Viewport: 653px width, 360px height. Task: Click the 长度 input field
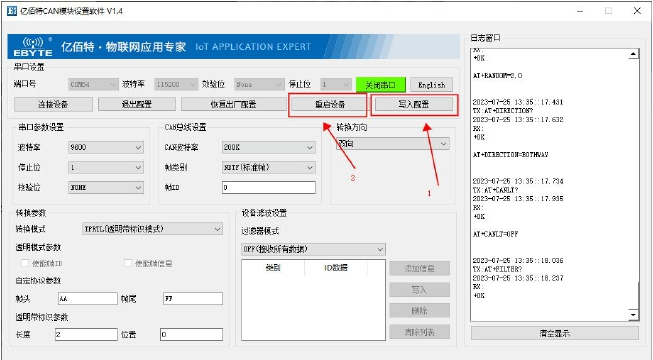[x=86, y=334]
